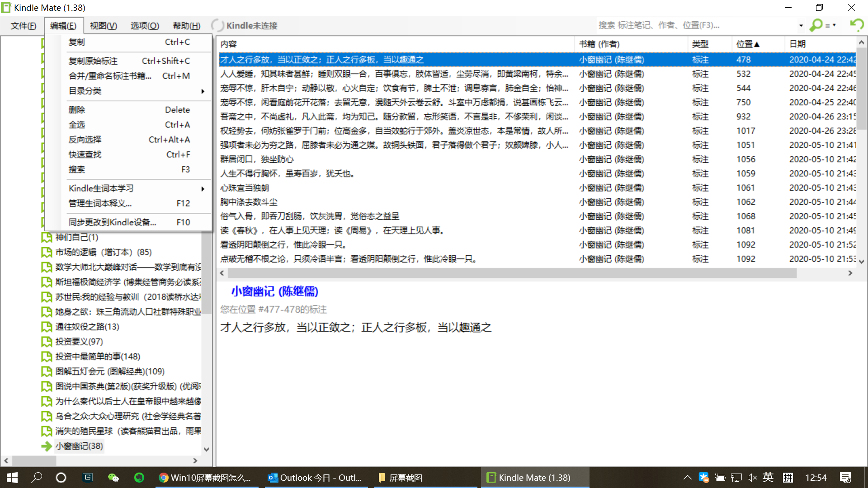Screen dimensions: 868x488
Task: Show hidden system tray icons
Action: coord(687,478)
